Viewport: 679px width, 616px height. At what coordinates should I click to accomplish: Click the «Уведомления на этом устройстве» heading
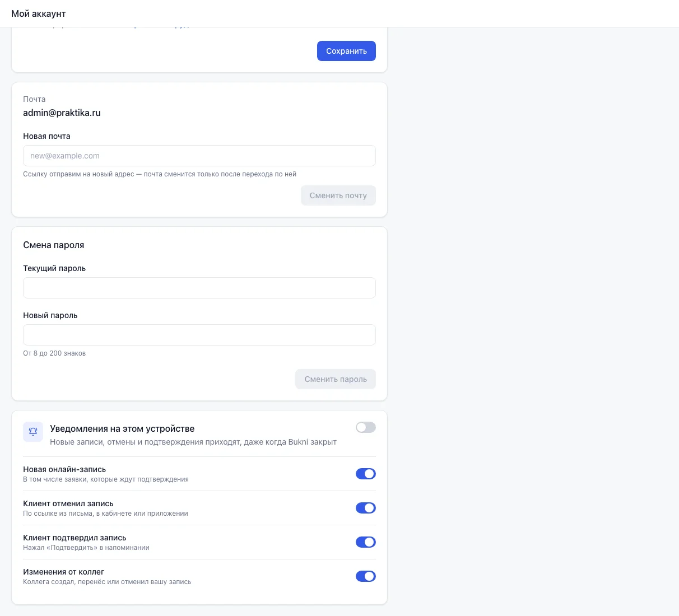click(122, 428)
